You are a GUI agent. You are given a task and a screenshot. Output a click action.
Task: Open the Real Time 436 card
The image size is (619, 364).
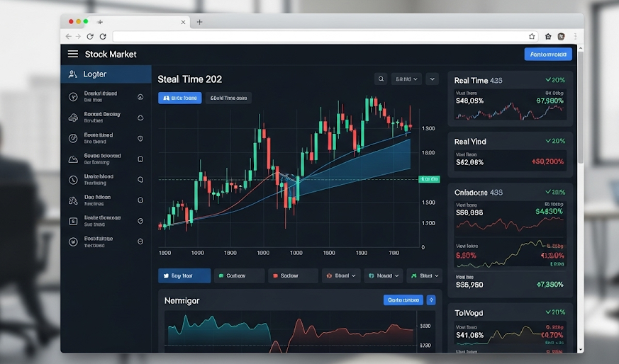click(x=510, y=98)
